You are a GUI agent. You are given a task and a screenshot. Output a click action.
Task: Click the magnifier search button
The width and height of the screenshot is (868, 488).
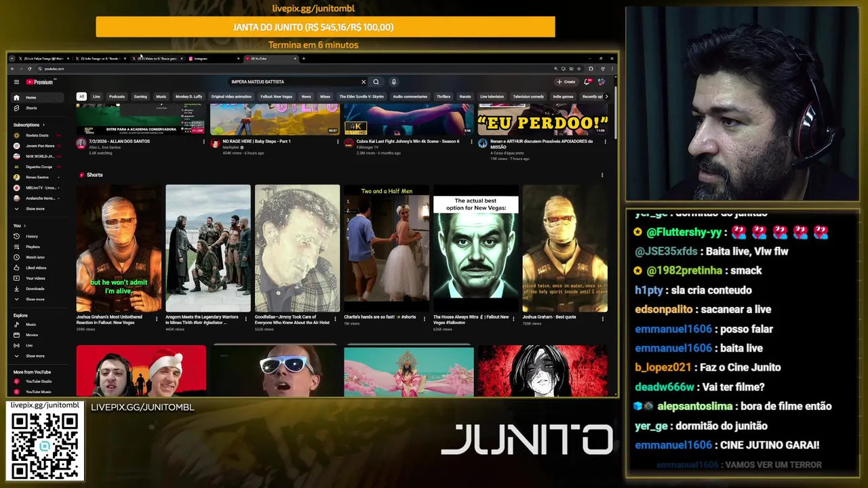376,82
